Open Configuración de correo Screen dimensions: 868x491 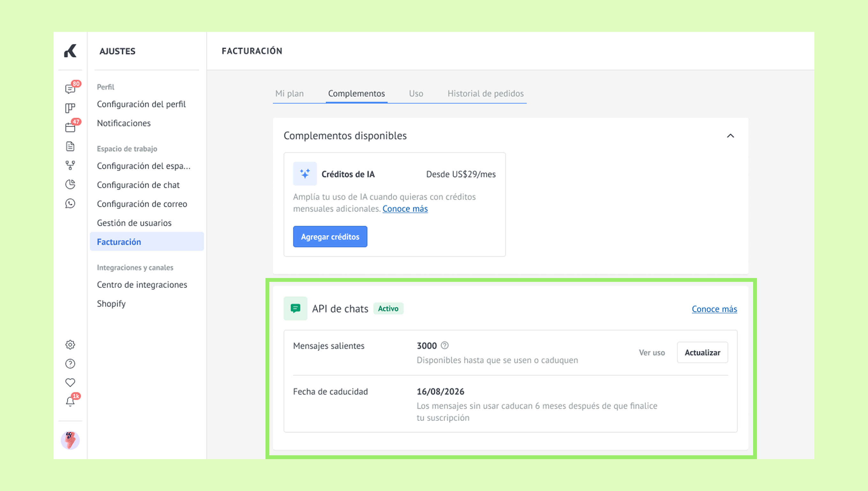142,204
